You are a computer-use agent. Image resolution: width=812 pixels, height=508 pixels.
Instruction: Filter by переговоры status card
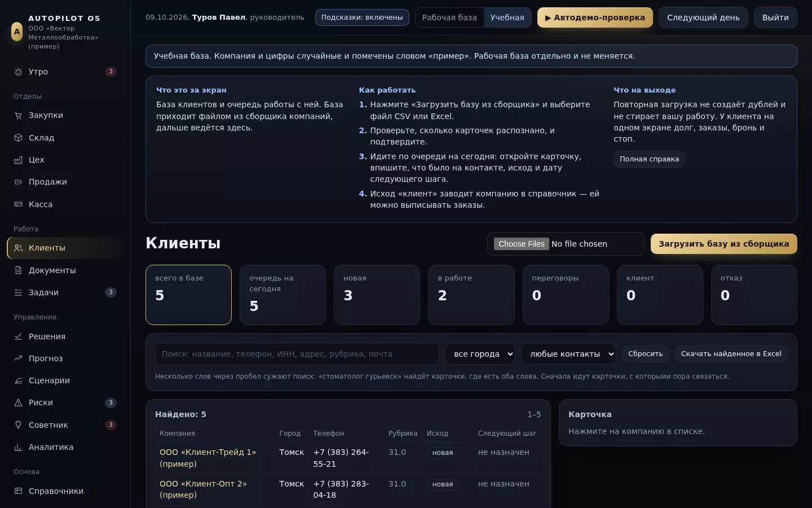click(566, 295)
